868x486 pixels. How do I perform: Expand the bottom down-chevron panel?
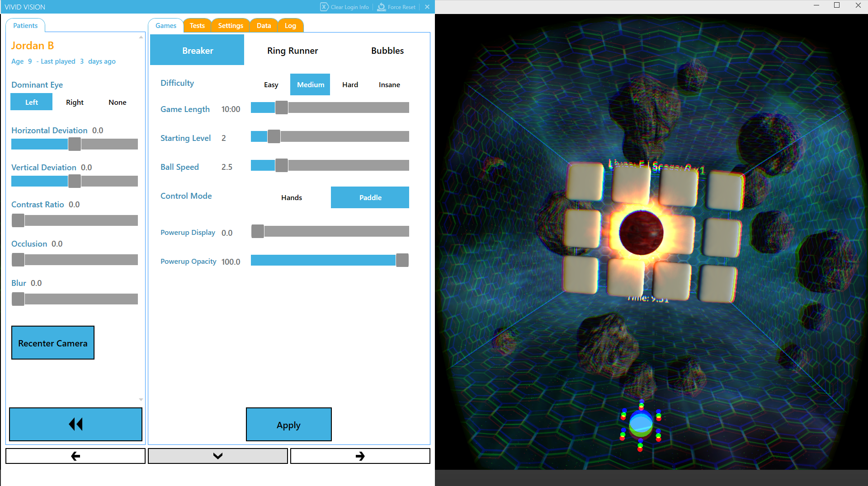point(217,456)
